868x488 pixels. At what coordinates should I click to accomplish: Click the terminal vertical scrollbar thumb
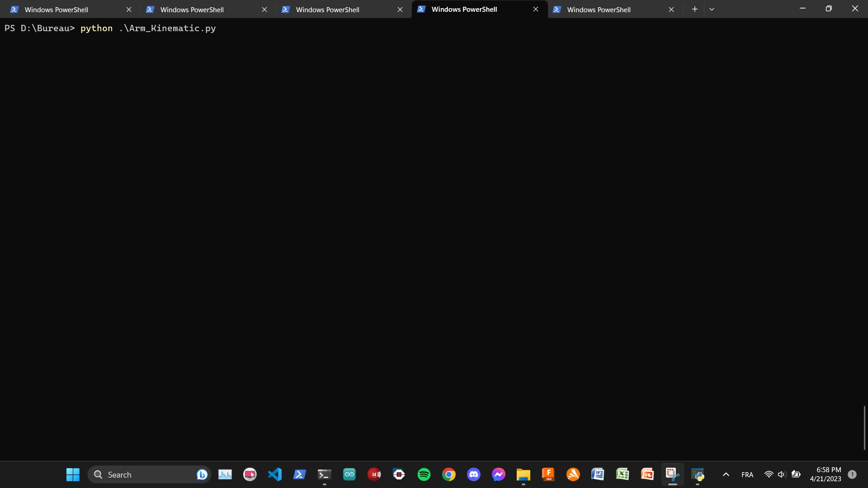(x=864, y=427)
